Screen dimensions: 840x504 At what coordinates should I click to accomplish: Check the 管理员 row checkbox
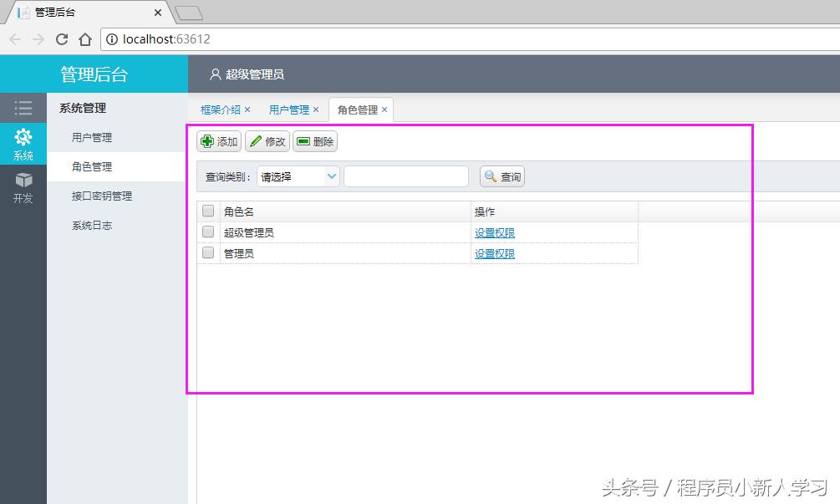click(x=206, y=252)
